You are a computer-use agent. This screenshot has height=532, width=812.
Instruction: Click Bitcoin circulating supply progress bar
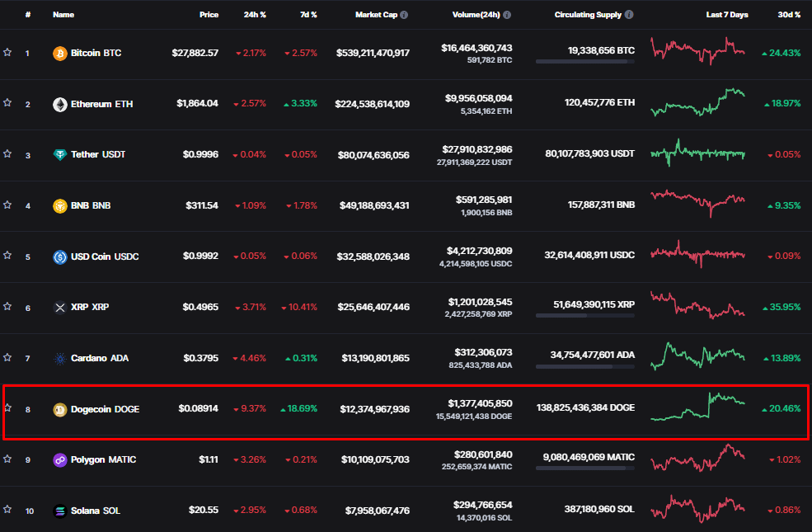pos(584,62)
